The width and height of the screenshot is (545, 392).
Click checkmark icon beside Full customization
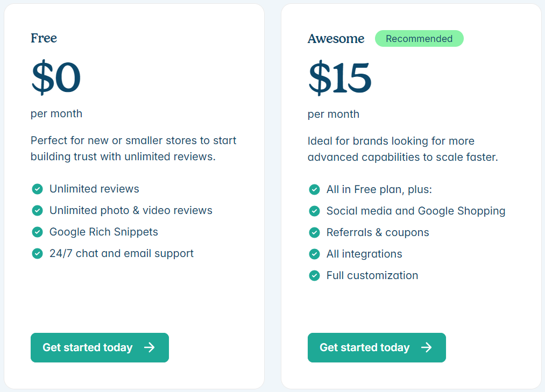[314, 275]
